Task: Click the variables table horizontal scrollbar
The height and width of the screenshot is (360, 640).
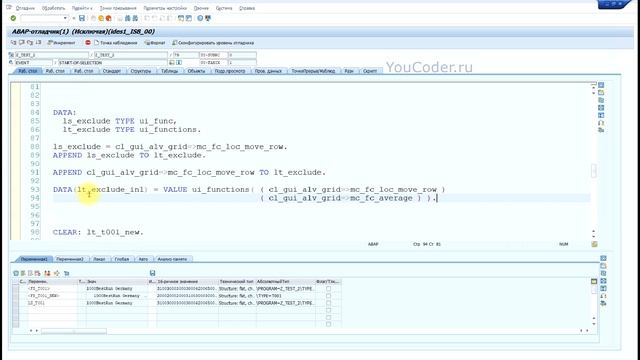Action: click(74, 331)
